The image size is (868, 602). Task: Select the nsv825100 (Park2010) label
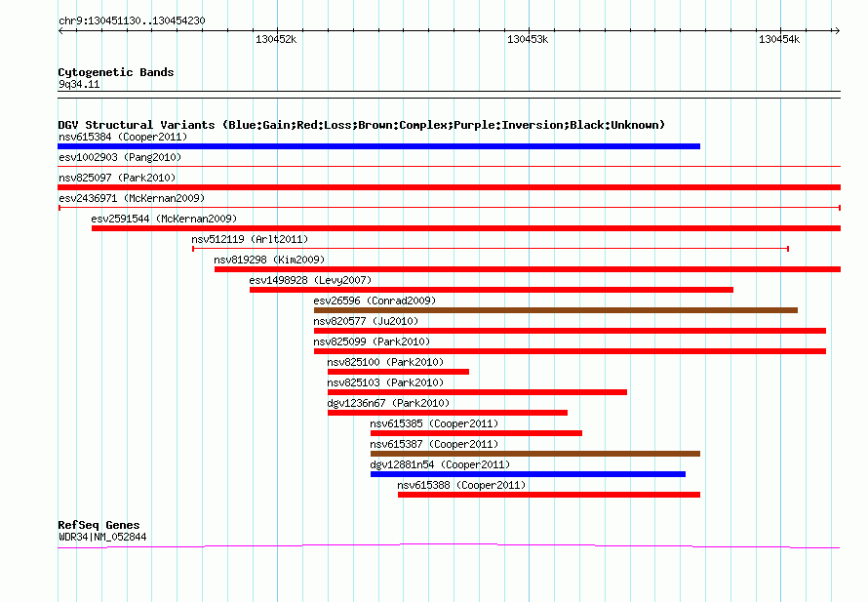385,362
